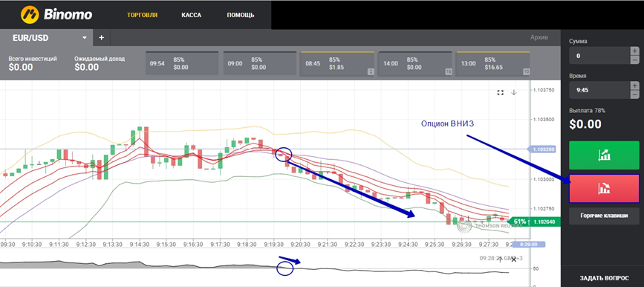The width and height of the screenshot is (644, 287).
Task: Open the КАССА menu tab
Action: 192,15
